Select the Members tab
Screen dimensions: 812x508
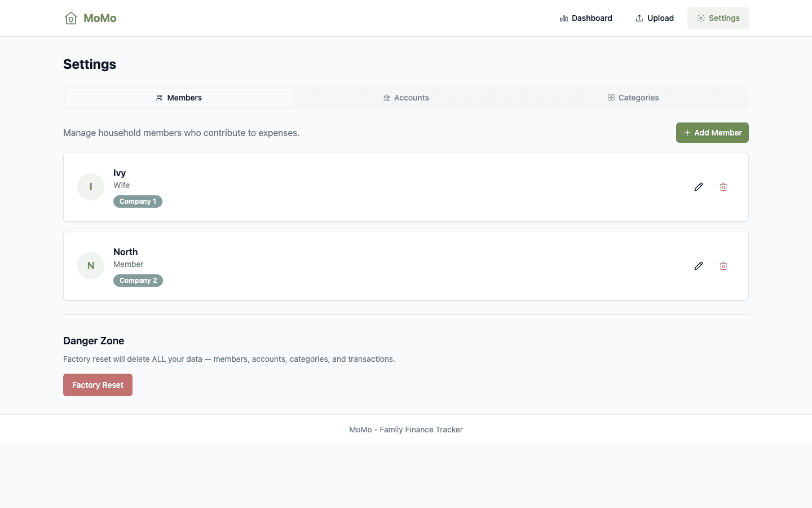tap(179, 97)
